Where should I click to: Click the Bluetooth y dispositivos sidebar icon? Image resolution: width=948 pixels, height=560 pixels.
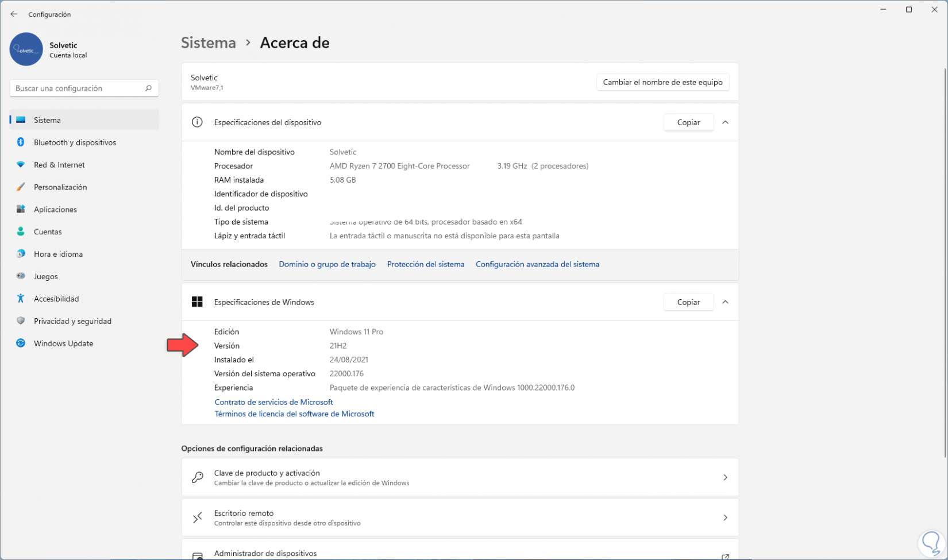point(21,142)
